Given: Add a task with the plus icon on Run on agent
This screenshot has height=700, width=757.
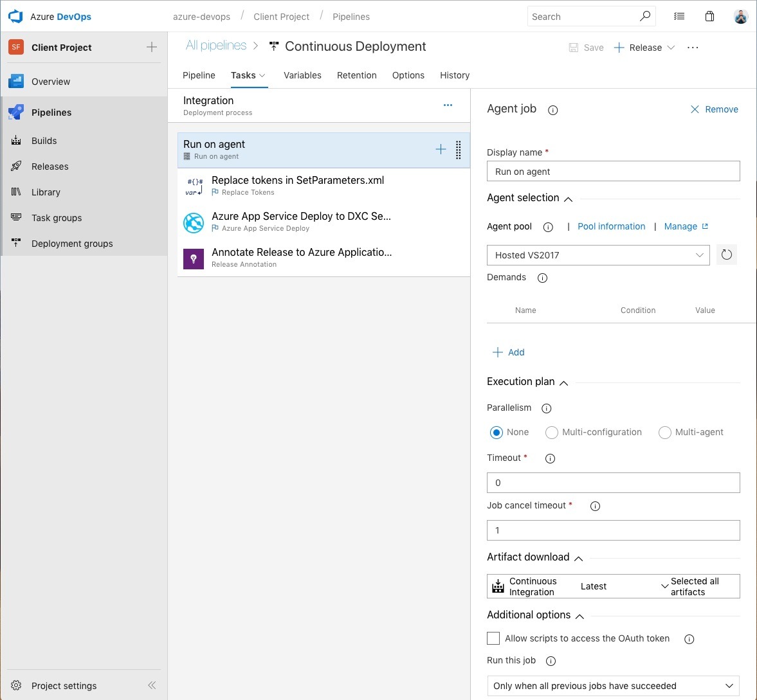Looking at the screenshot, I should tap(441, 150).
